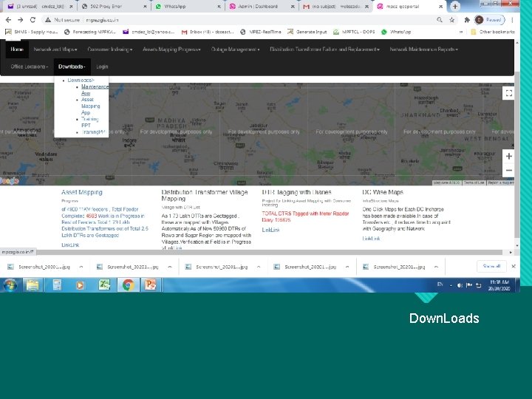
Task: Open PowerPoint from taskbar
Action: point(150,285)
